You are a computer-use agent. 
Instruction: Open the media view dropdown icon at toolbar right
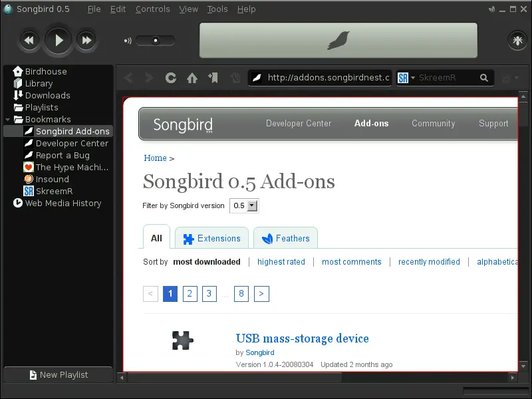pos(510,78)
